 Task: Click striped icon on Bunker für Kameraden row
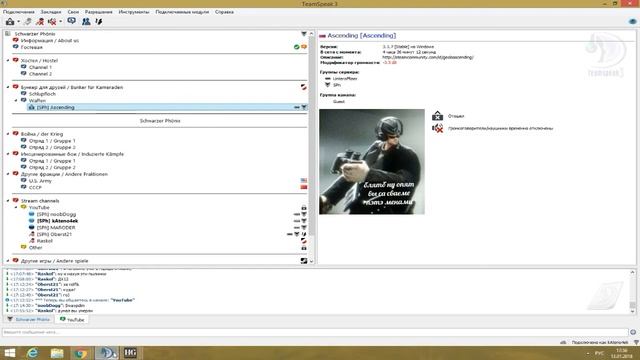[304, 87]
